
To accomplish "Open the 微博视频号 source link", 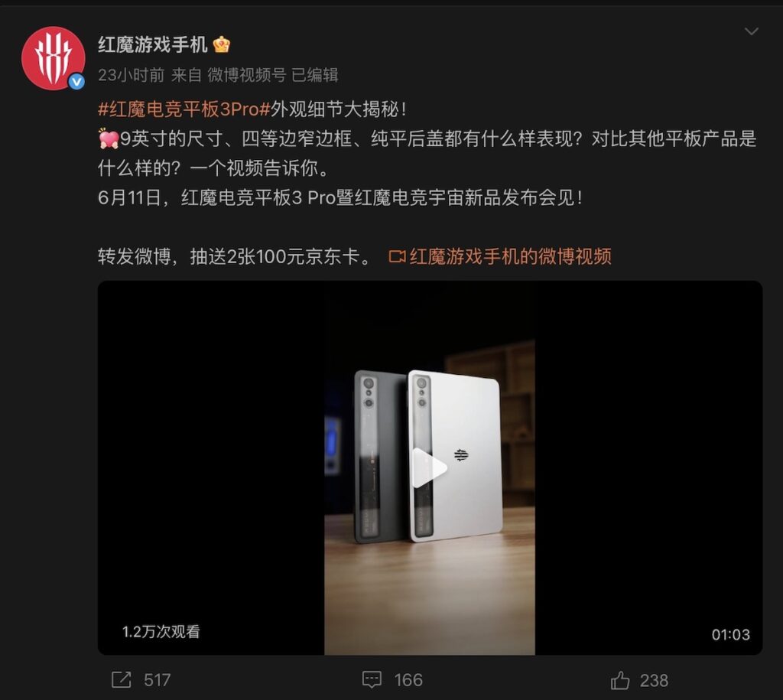I will (x=247, y=76).
